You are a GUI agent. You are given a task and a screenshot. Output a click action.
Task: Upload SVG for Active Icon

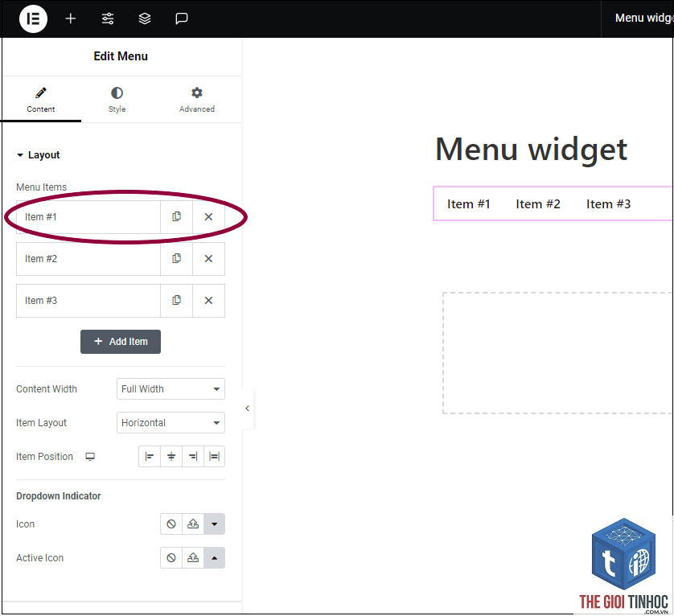click(x=193, y=557)
